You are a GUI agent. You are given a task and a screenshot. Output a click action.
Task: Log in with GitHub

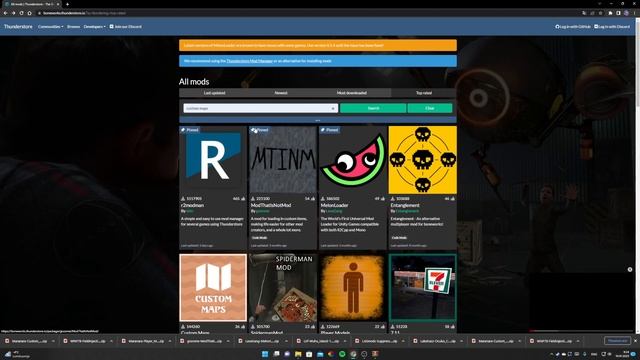click(x=573, y=27)
